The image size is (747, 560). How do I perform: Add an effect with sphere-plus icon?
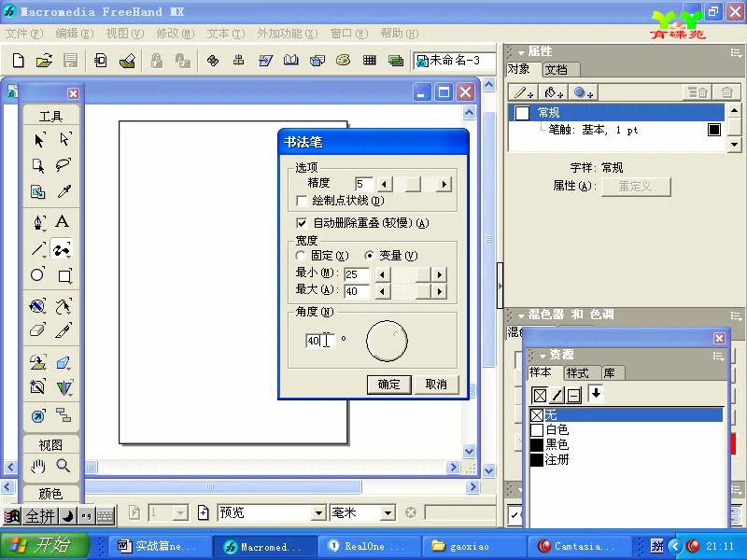point(583,92)
